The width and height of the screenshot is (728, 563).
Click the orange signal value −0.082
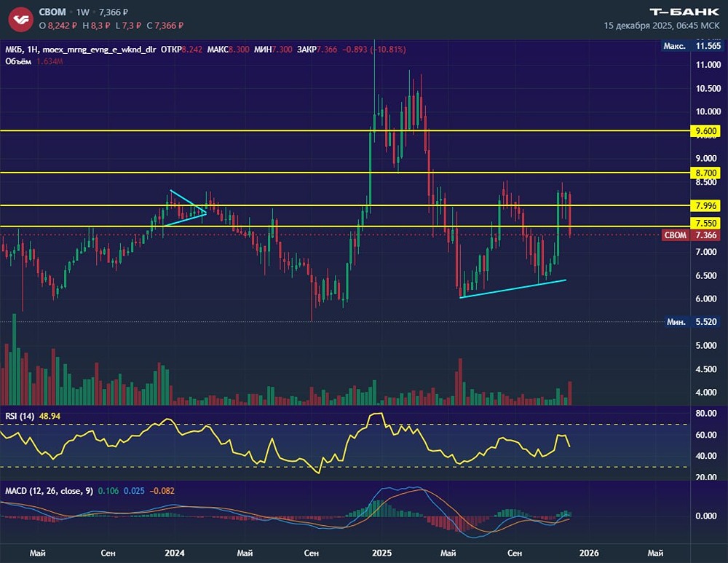(x=162, y=491)
